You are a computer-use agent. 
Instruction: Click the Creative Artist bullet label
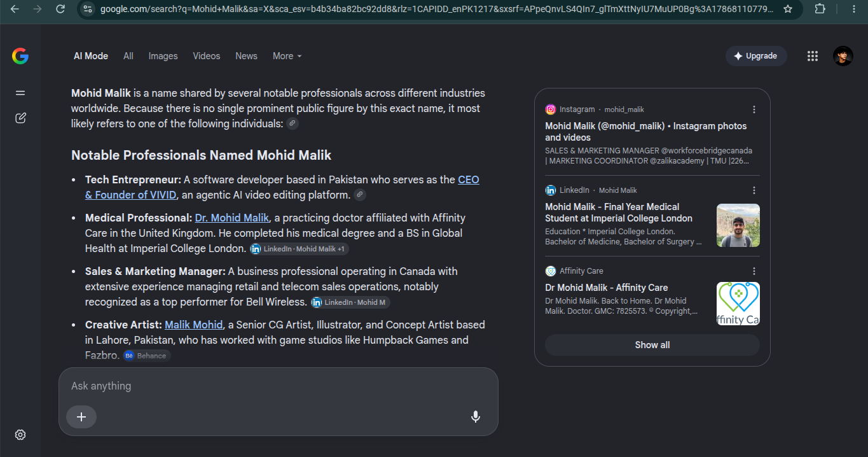(124, 325)
